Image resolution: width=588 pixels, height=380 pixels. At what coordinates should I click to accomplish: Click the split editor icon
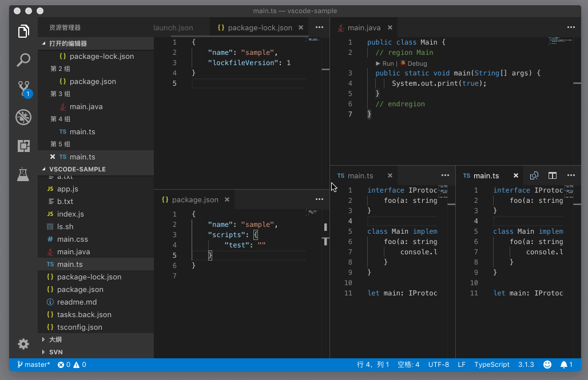(x=553, y=175)
